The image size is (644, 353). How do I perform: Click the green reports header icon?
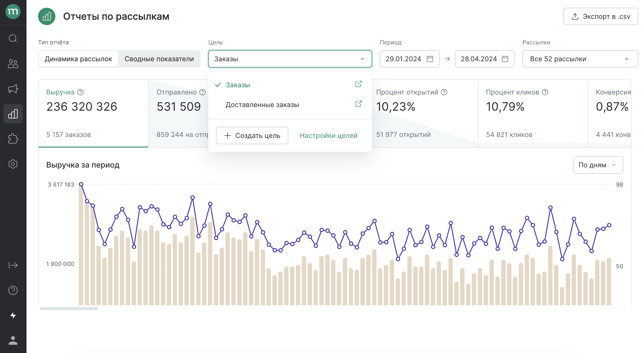pos(47,17)
